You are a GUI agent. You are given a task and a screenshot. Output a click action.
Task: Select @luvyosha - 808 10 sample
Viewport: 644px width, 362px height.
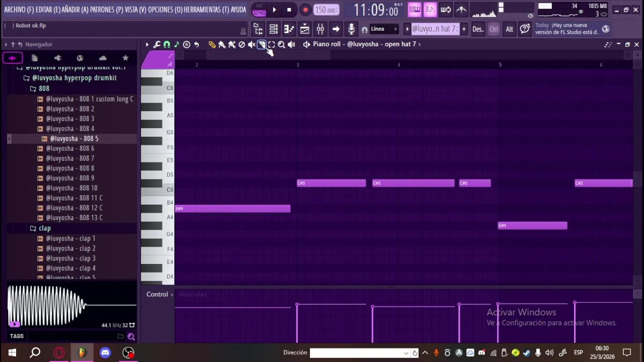(x=71, y=188)
